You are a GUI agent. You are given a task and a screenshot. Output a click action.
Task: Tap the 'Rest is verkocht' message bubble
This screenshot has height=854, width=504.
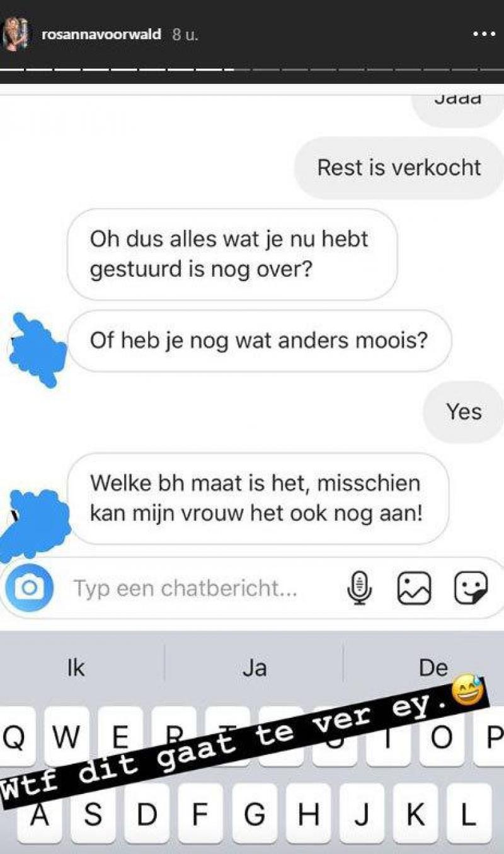coord(399,168)
